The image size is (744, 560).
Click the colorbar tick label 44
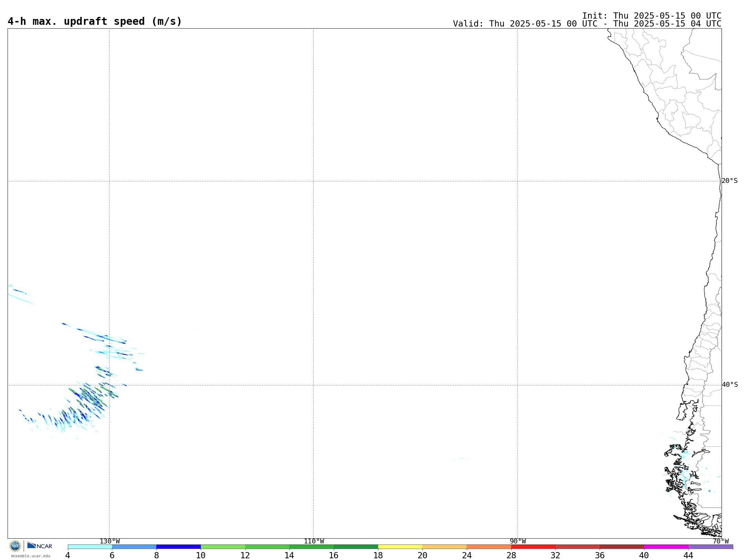[x=688, y=556]
